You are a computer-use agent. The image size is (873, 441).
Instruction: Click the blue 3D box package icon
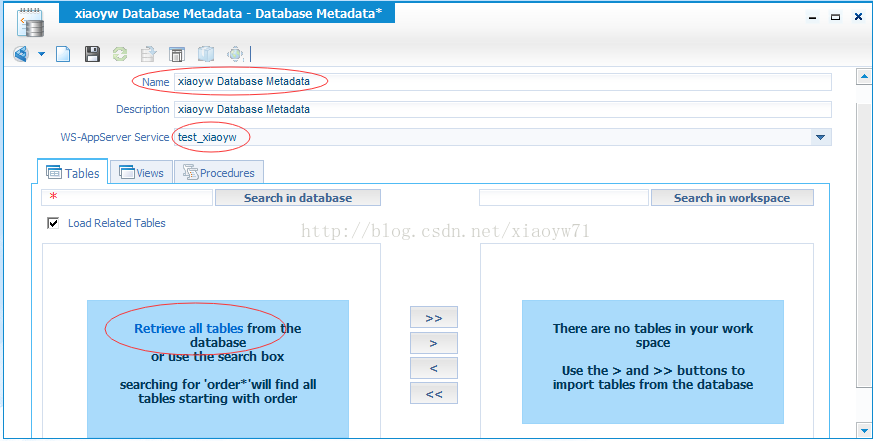206,54
